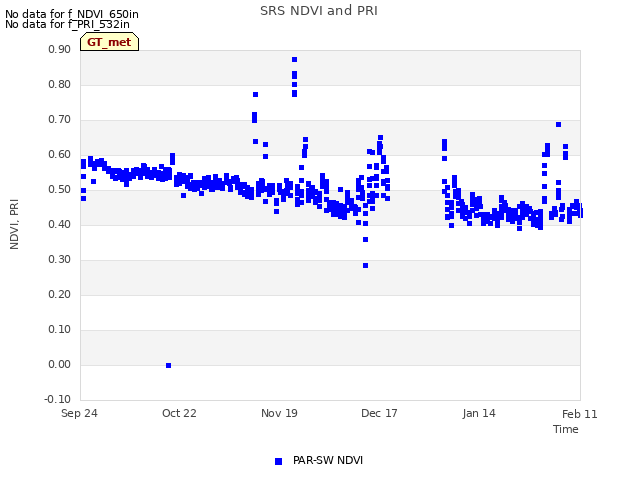Click the 'PAR-SW NDVI' legend text
640x480 pixels.
[328, 460]
